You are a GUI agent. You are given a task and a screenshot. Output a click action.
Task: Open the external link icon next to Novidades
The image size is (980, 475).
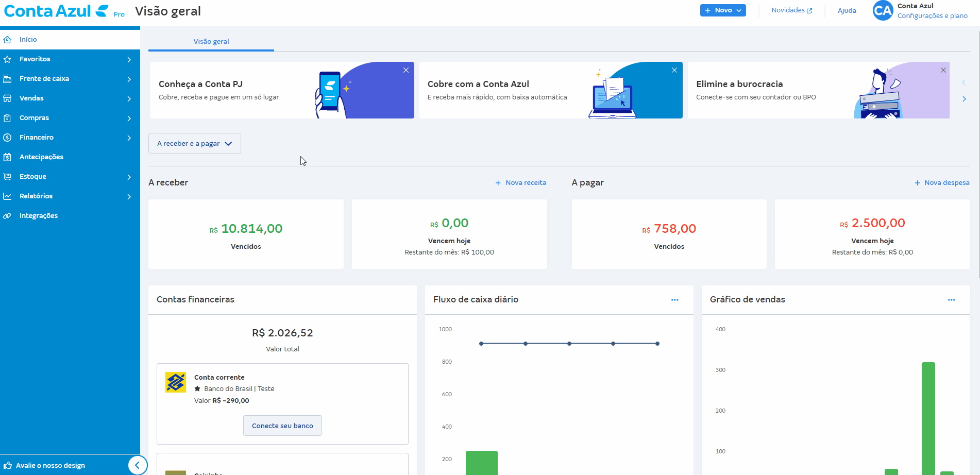click(x=809, y=11)
